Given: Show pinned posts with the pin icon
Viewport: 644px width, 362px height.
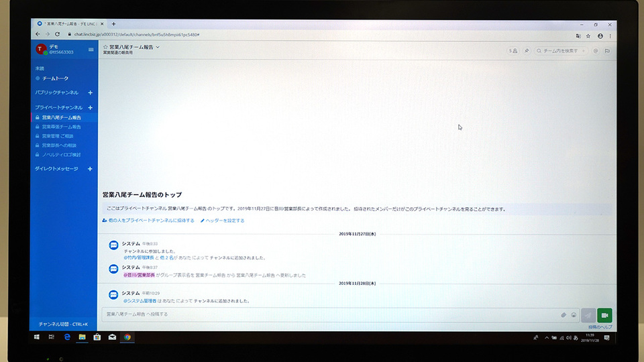Looking at the screenshot, I should 527,51.
